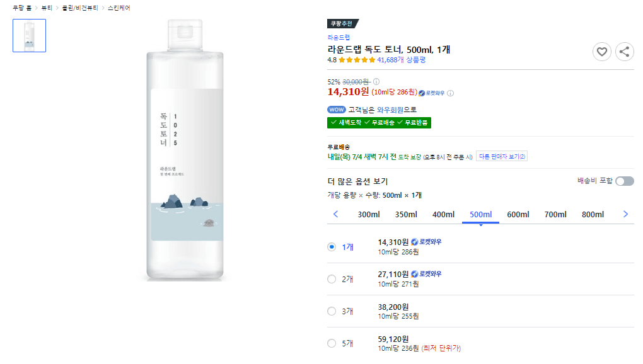Select the 2개 quantity radio button
The height and width of the screenshot is (364, 643).
[x=332, y=278]
